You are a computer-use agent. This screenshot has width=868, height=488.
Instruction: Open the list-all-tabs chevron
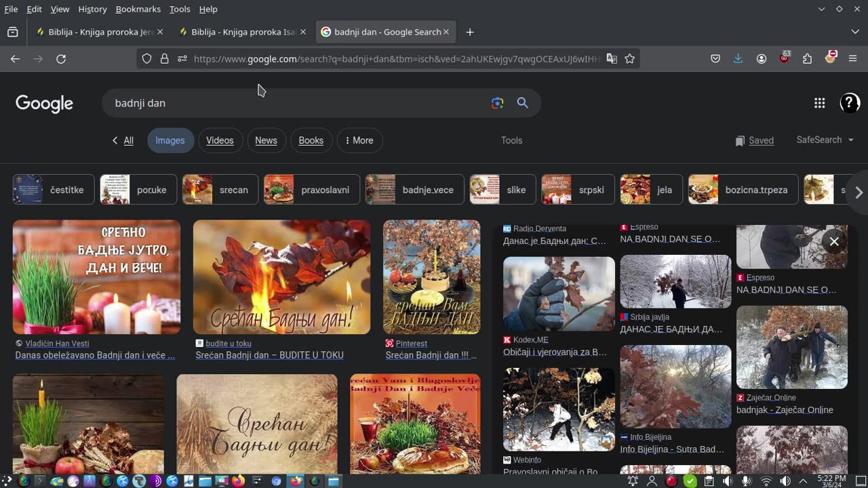coord(855,32)
